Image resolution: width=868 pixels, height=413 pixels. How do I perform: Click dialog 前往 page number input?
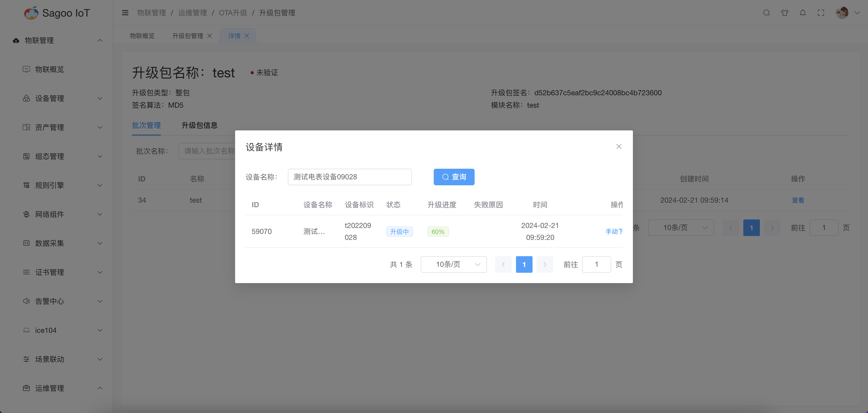596,264
